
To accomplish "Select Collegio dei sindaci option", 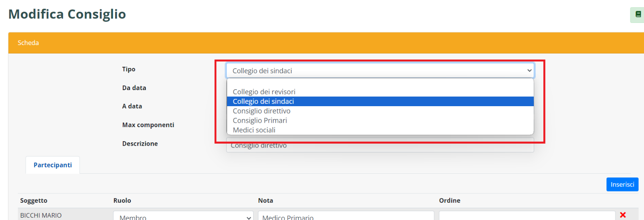I will click(380, 101).
